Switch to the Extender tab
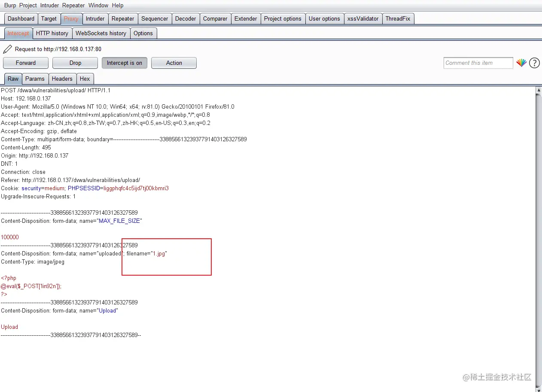542x392 pixels. click(246, 18)
